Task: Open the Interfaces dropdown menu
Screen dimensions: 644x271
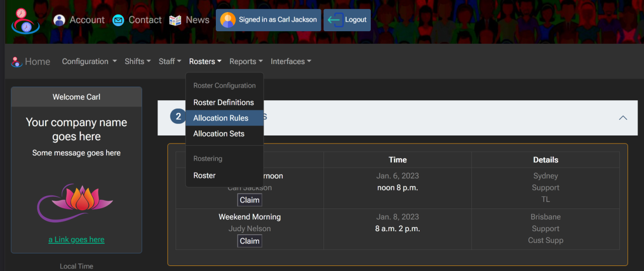Action: coord(290,61)
